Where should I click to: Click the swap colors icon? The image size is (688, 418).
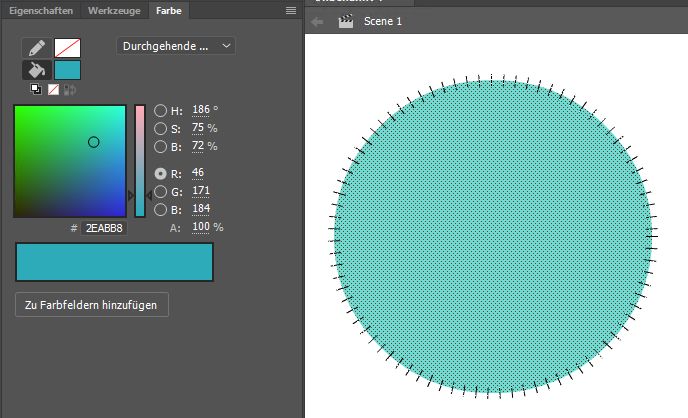[70, 90]
